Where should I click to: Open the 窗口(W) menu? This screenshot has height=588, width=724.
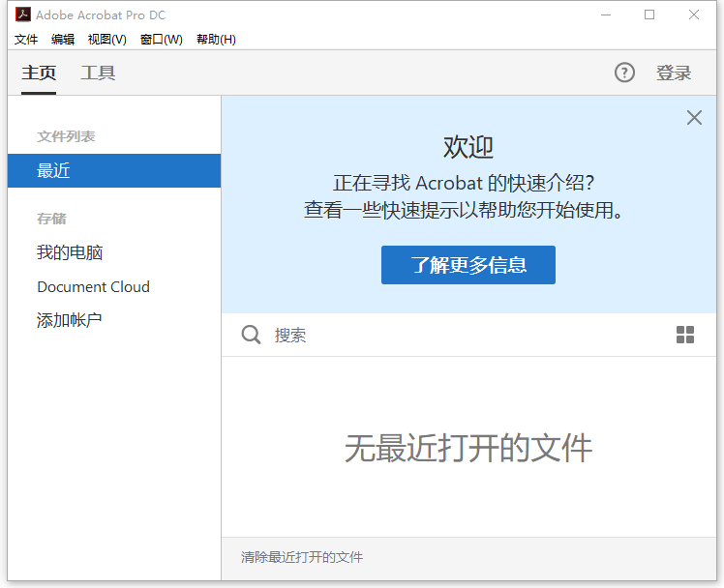pos(161,40)
